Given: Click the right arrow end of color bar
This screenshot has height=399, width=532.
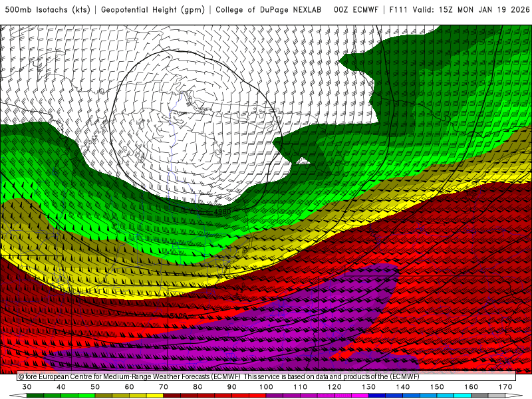Looking at the screenshot, I should click(x=514, y=396).
